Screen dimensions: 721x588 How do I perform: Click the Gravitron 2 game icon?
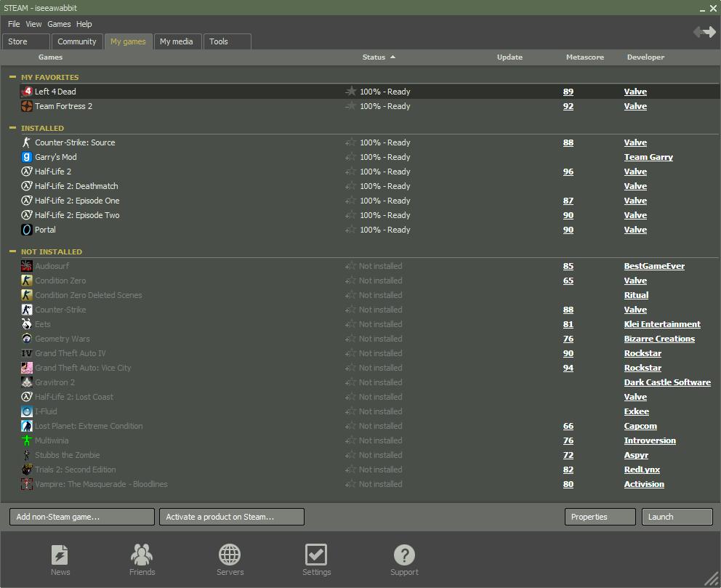pos(27,382)
